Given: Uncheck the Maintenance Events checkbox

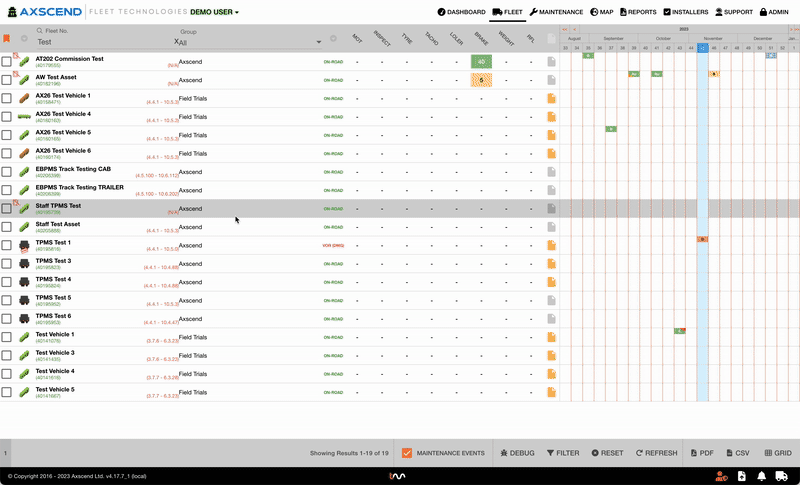Looking at the screenshot, I should 407,453.
